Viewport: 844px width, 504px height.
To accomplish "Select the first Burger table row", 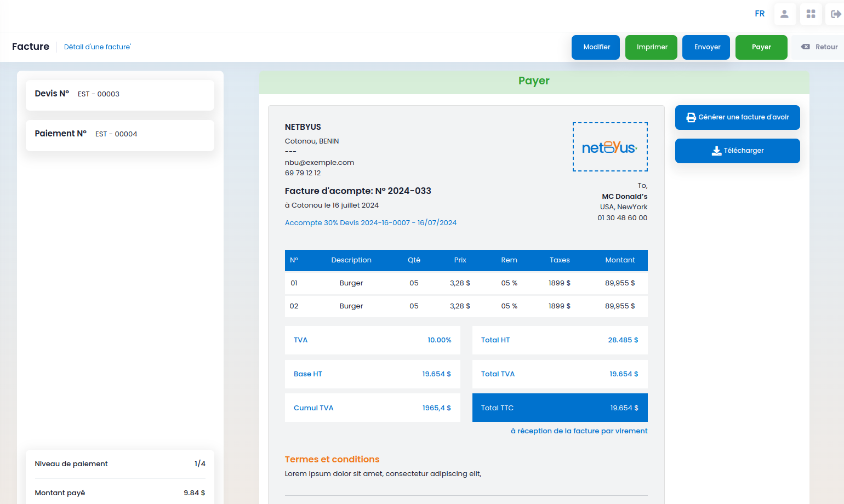I will [x=466, y=283].
